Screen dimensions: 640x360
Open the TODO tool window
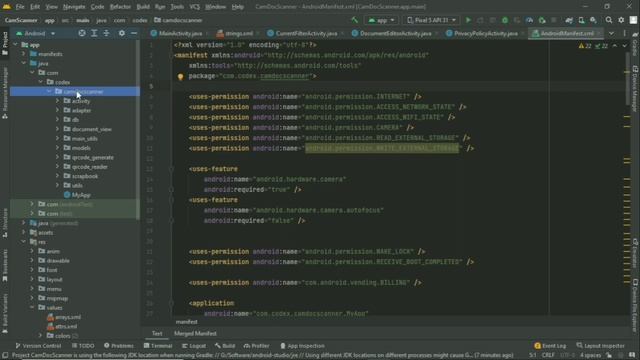[x=83, y=346]
